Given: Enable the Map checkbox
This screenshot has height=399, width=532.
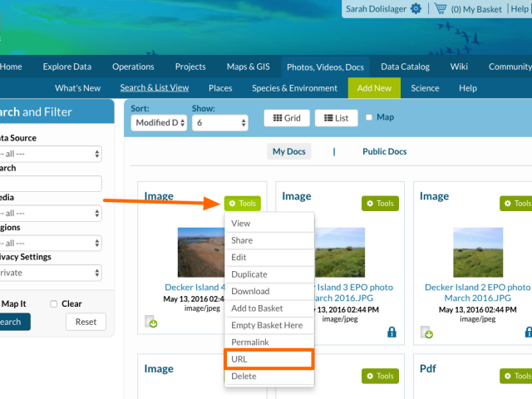Looking at the screenshot, I should (369, 117).
